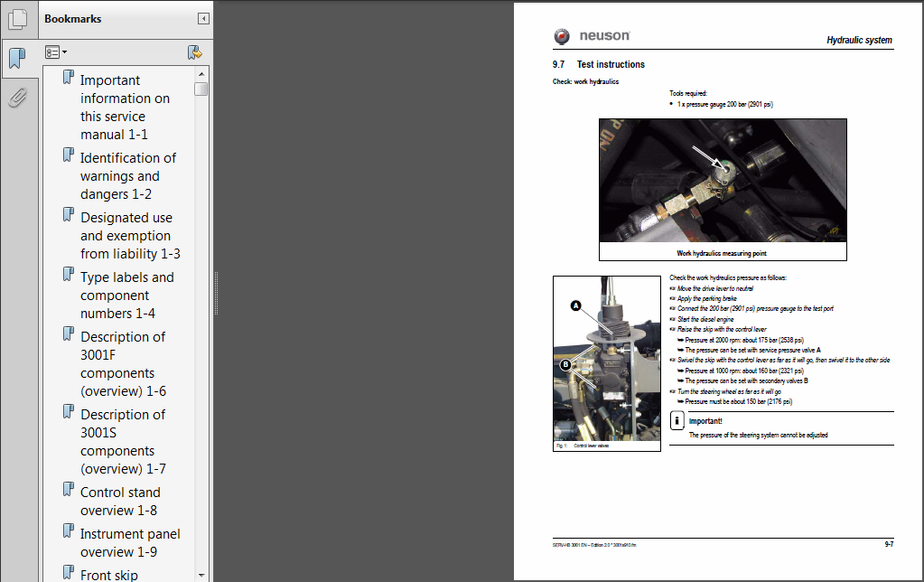
Task: Open the bookmark options dropdown menu
Action: coord(56,52)
